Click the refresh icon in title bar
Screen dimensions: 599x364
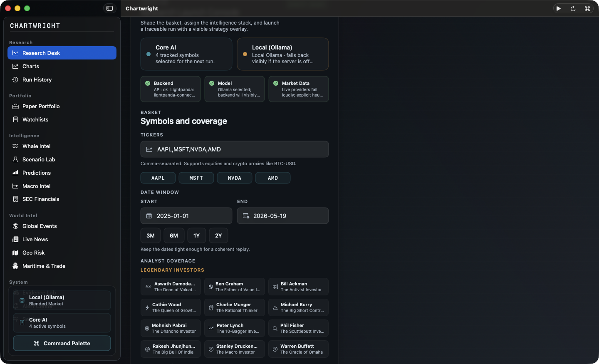pyautogui.click(x=573, y=8)
